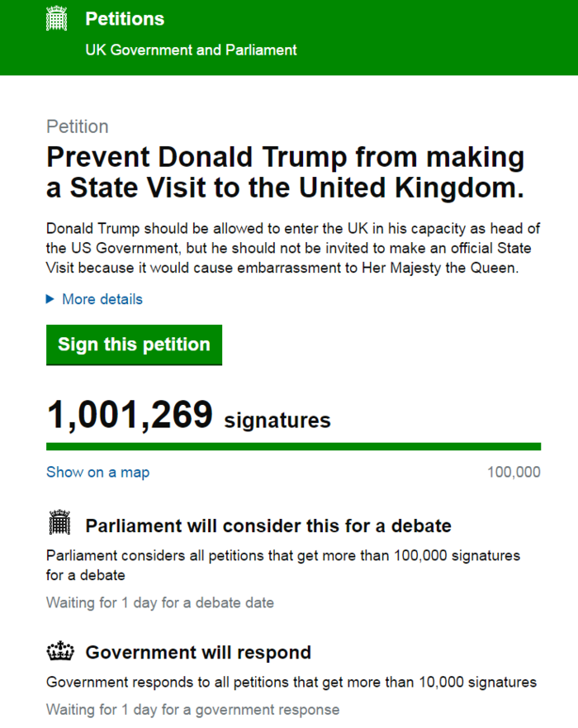Click the Government will respond heading
Image resolution: width=578 pixels, height=728 pixels.
click(x=198, y=653)
